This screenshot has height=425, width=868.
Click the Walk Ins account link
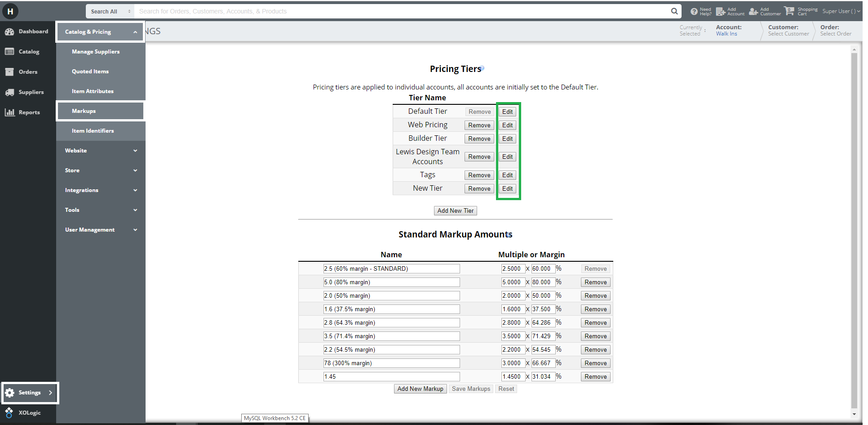pyautogui.click(x=726, y=34)
